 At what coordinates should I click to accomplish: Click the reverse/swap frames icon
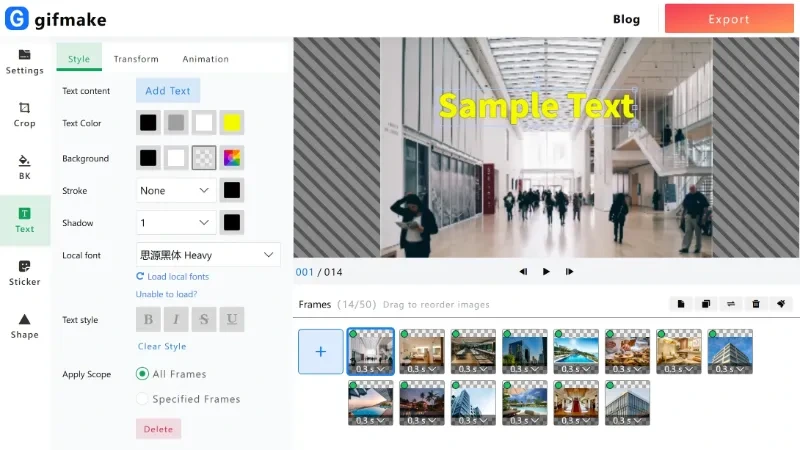tap(731, 304)
